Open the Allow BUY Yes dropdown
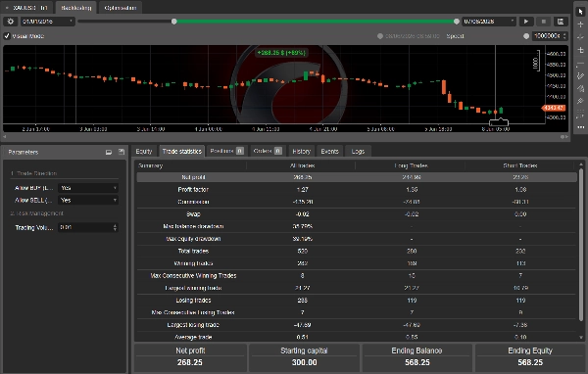Image resolution: width=588 pixels, height=374 pixels. [88, 188]
